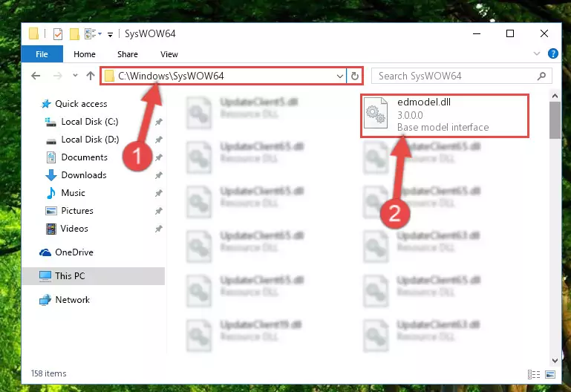Switch to the Home ribbon tab

tap(85, 54)
